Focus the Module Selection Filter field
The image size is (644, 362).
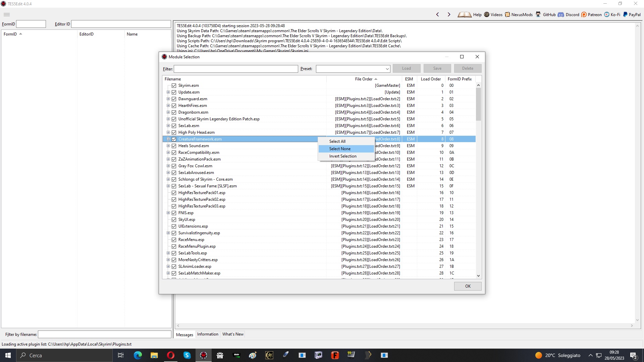(236, 69)
